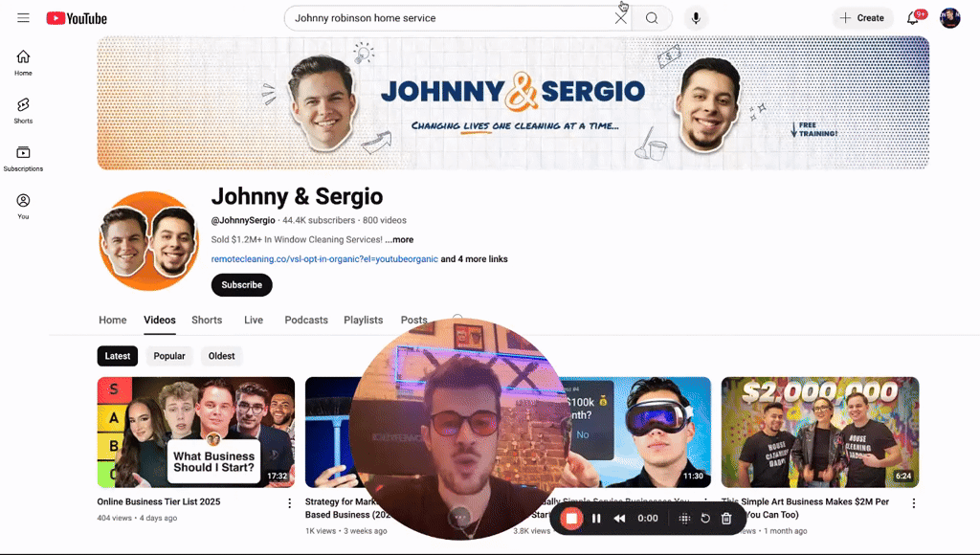Switch to the channel Shorts tab
The image size is (980, 555).
pos(207,320)
